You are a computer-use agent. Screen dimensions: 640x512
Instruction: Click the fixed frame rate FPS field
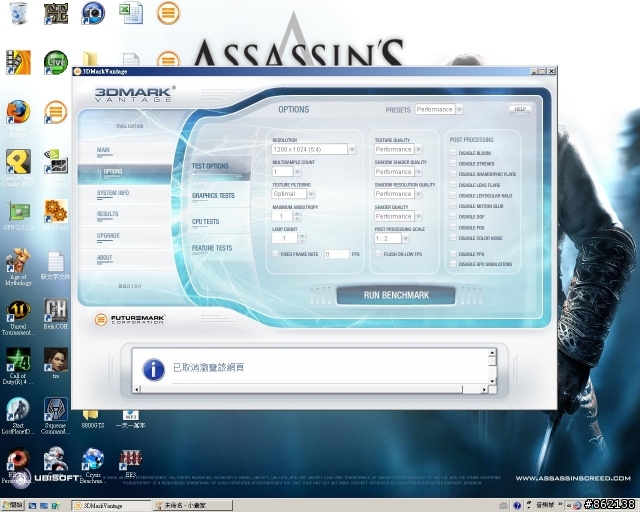coord(337,254)
